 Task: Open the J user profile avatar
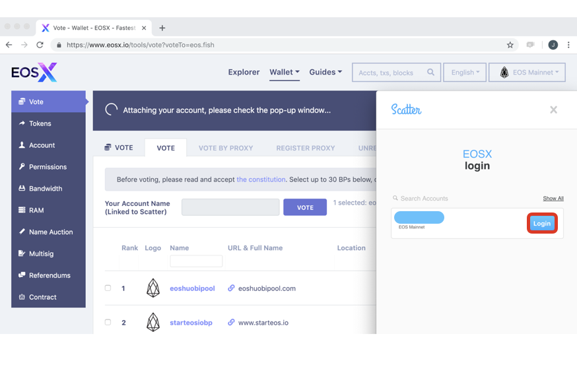[x=553, y=45]
